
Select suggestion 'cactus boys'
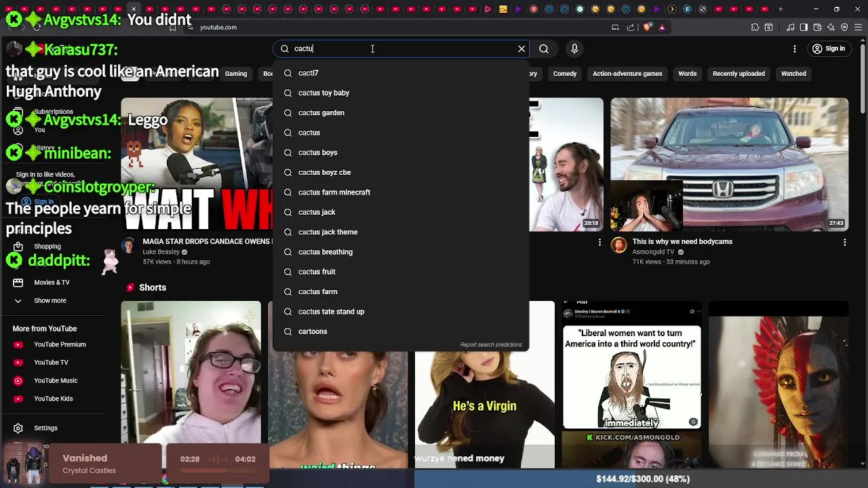point(400,152)
